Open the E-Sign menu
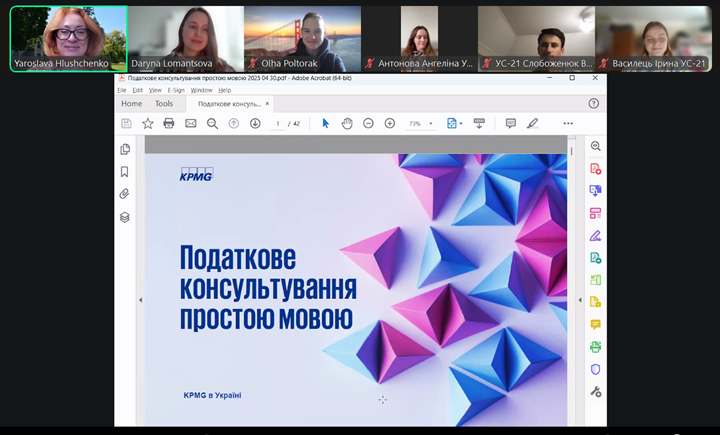Image resolution: width=720 pixels, height=435 pixels. [176, 90]
